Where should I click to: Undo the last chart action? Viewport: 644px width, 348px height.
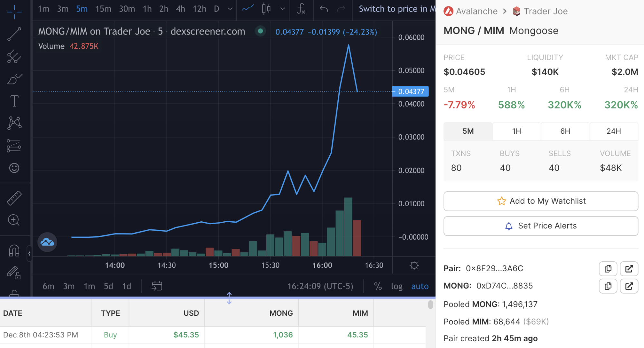click(x=324, y=9)
